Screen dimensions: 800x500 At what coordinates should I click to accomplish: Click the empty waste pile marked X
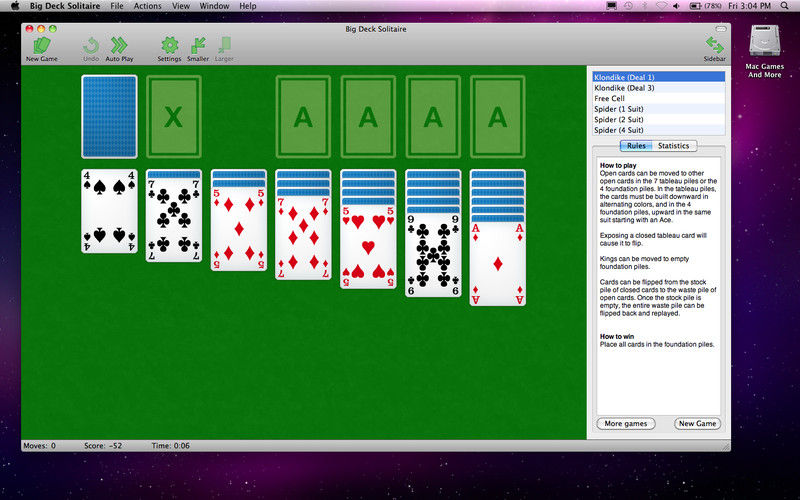(x=174, y=116)
